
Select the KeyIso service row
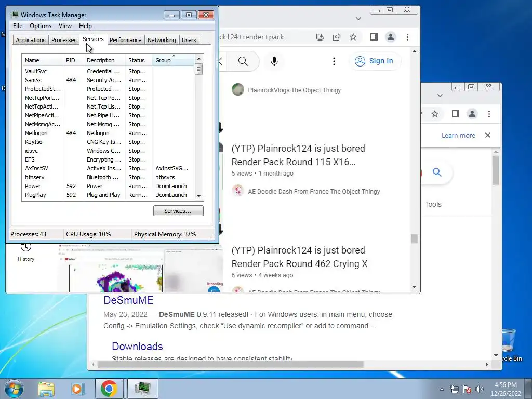108,142
